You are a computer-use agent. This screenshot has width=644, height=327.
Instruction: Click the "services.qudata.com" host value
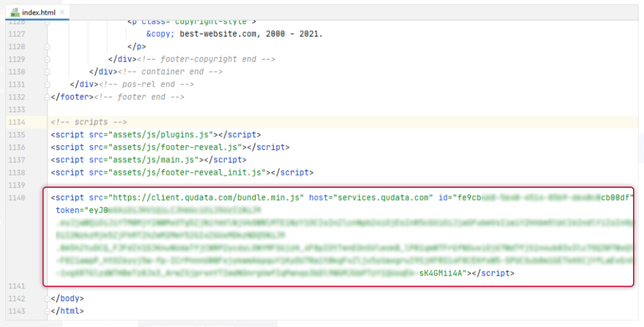[x=383, y=198]
